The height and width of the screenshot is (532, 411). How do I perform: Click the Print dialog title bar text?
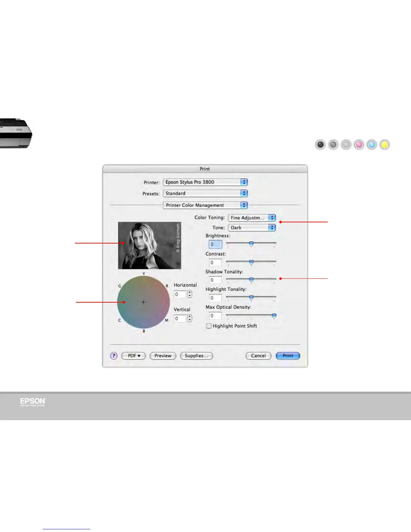point(205,169)
